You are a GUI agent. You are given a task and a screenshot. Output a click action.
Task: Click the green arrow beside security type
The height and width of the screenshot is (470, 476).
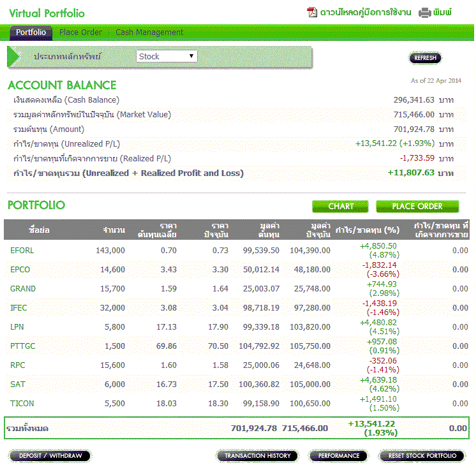click(14, 56)
